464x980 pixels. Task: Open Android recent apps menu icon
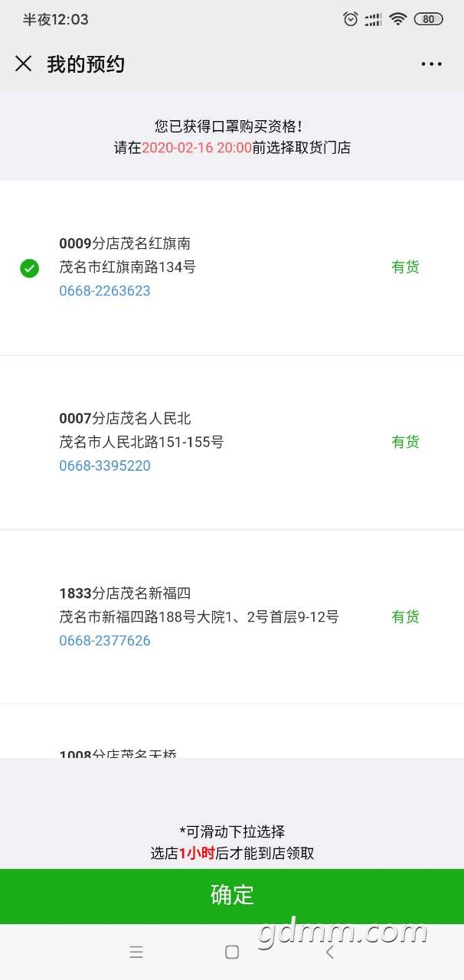point(136,952)
